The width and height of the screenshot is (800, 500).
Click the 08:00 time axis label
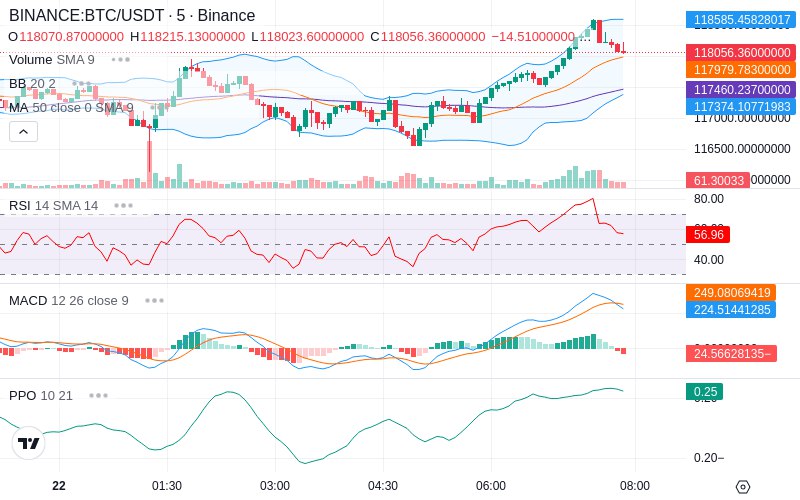(x=635, y=486)
